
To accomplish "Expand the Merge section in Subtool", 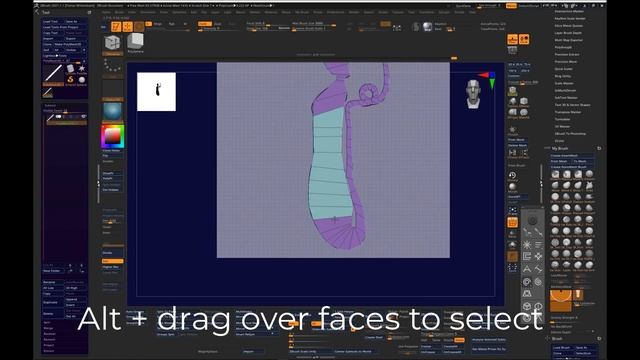I will tap(48, 328).
